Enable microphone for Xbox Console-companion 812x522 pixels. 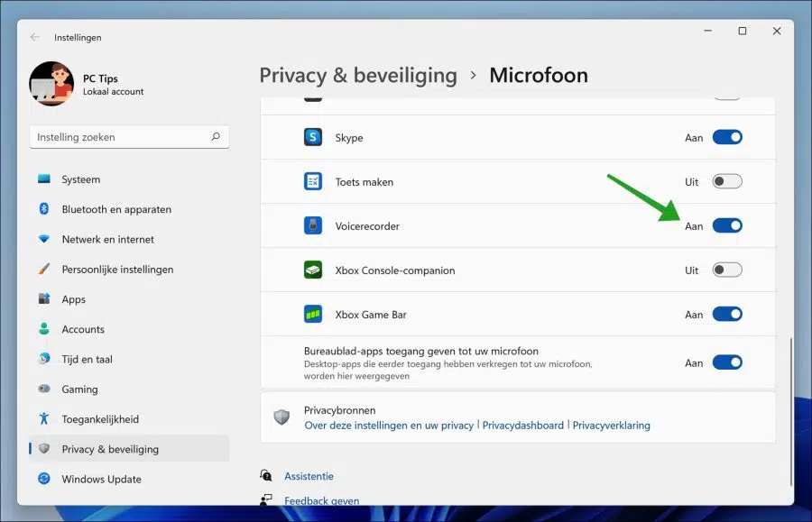pyautogui.click(x=727, y=270)
